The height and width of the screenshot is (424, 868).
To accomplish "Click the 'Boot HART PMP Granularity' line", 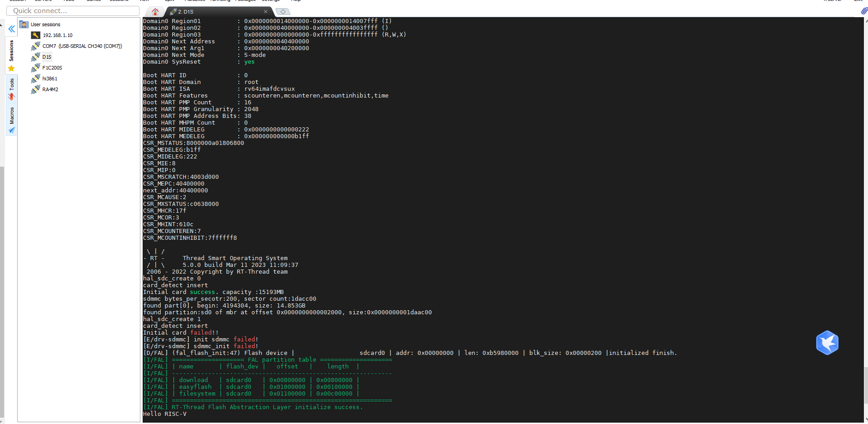I will point(201,109).
